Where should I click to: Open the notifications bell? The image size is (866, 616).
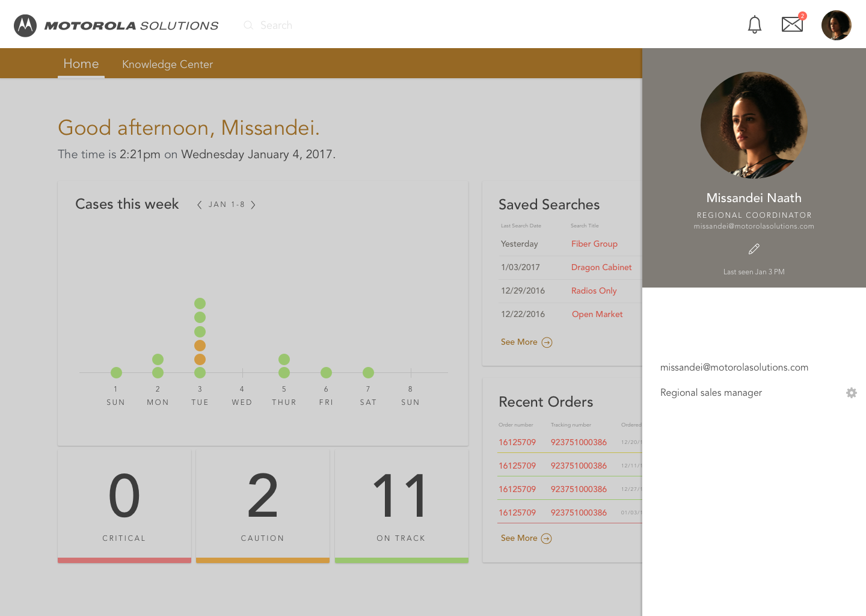point(755,25)
